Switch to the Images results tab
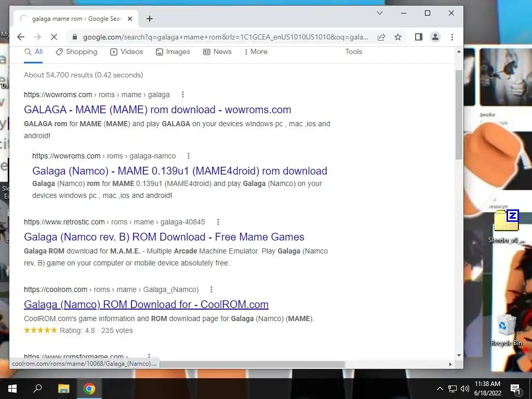 172,52
